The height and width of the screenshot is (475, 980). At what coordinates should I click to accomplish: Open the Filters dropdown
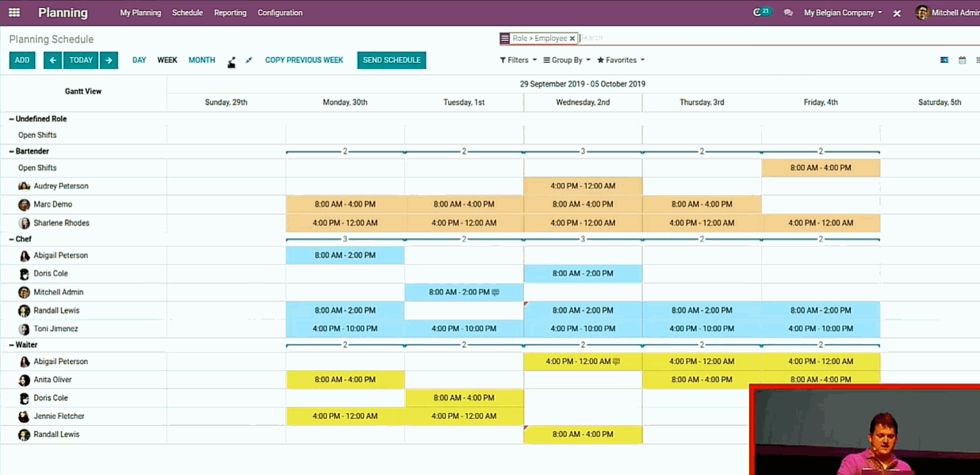click(518, 60)
